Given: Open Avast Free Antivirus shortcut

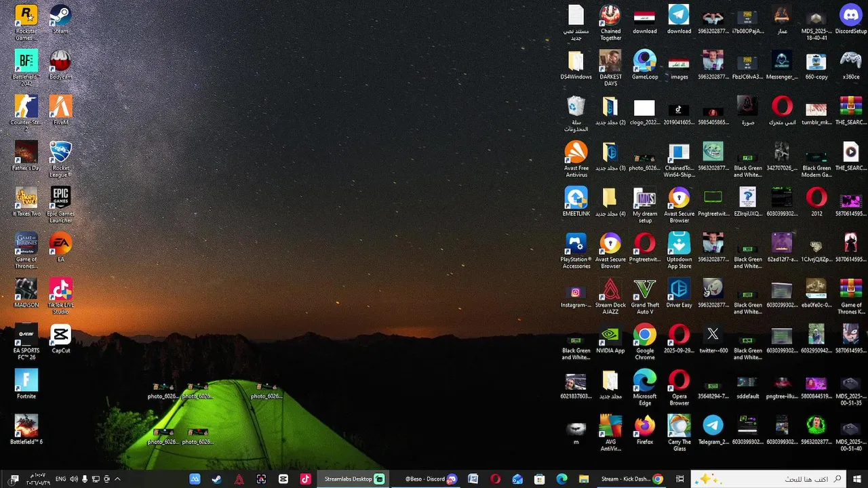Looking at the screenshot, I should pos(576,159).
